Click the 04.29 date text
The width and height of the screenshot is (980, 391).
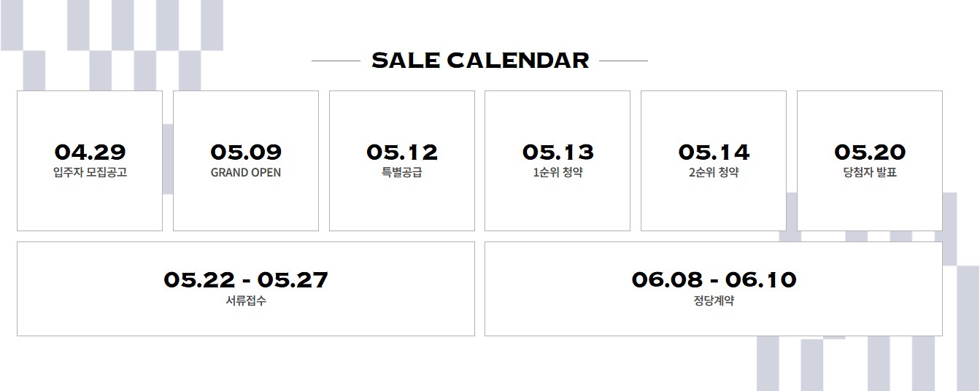[x=90, y=152]
